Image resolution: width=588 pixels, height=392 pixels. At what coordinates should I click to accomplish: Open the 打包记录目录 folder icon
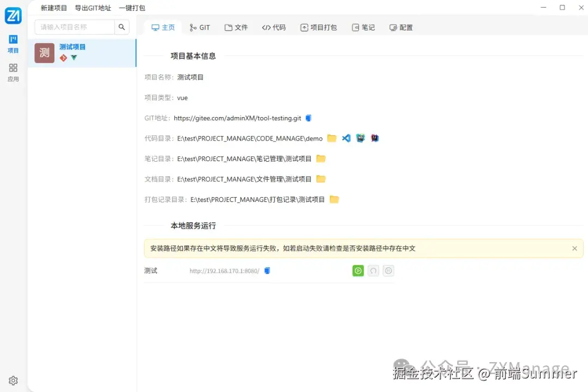[x=334, y=199]
